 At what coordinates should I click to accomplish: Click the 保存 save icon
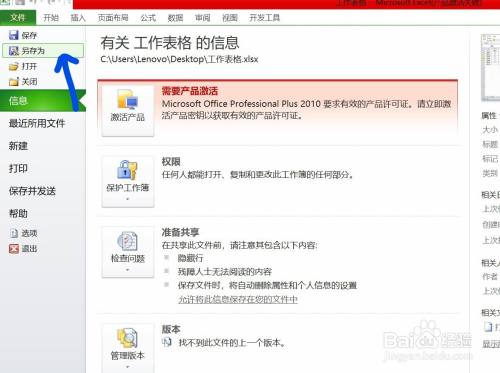14,35
